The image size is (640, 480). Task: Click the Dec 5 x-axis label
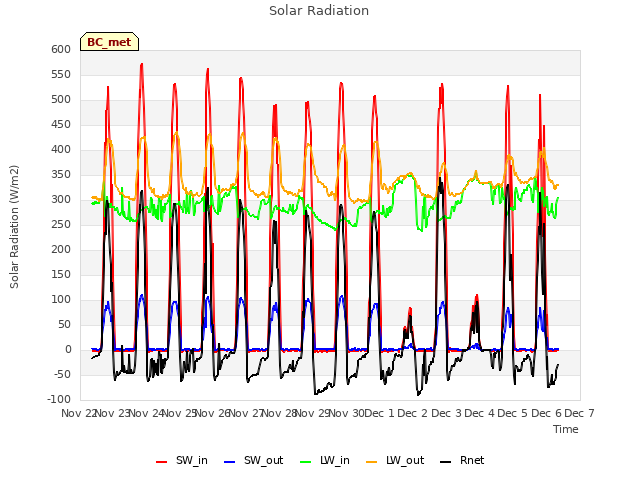(513, 413)
